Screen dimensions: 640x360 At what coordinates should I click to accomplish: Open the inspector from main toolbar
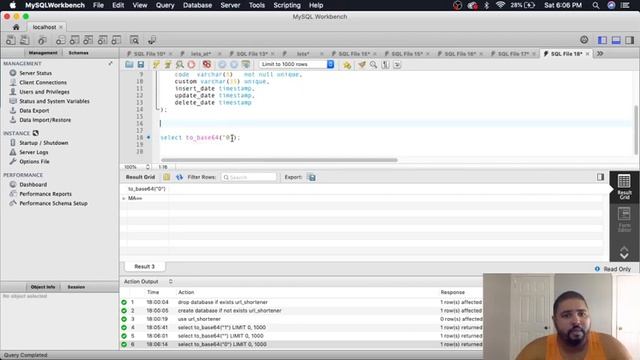[x=42, y=40]
